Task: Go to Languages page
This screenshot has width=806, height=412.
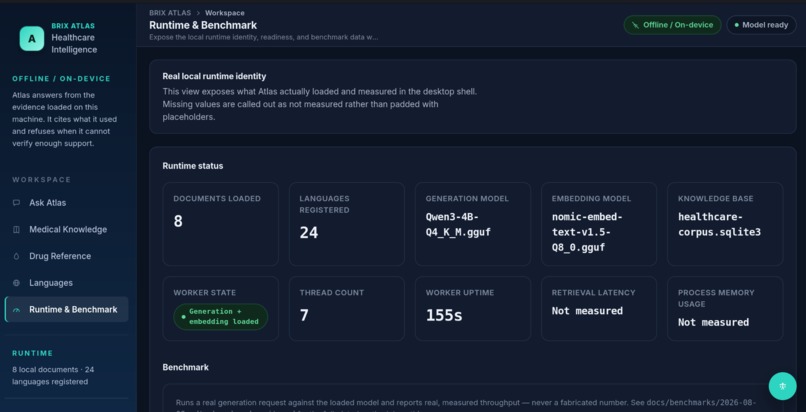Action: coord(66,283)
